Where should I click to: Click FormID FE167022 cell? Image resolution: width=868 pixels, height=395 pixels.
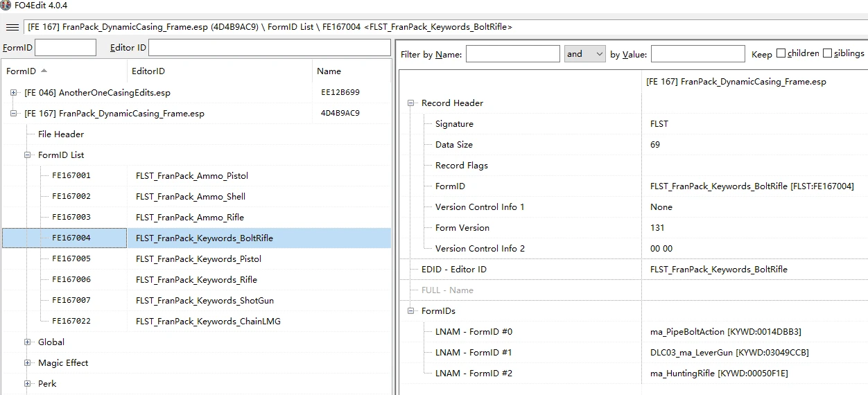(x=71, y=321)
